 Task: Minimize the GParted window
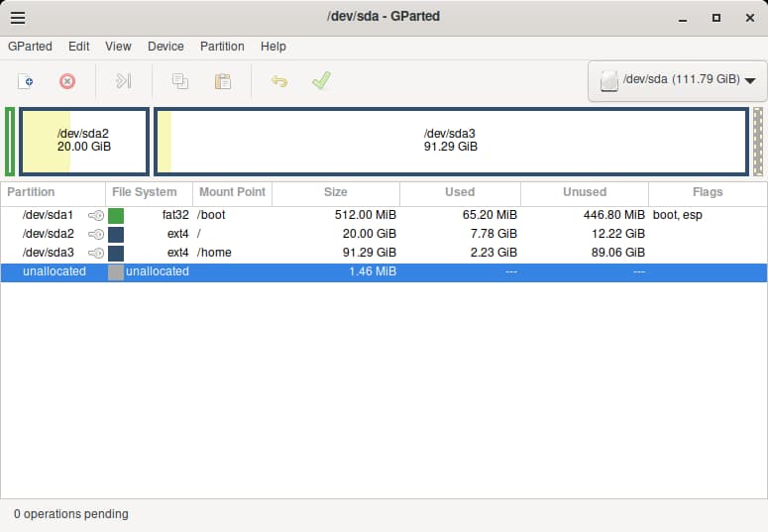click(683, 18)
